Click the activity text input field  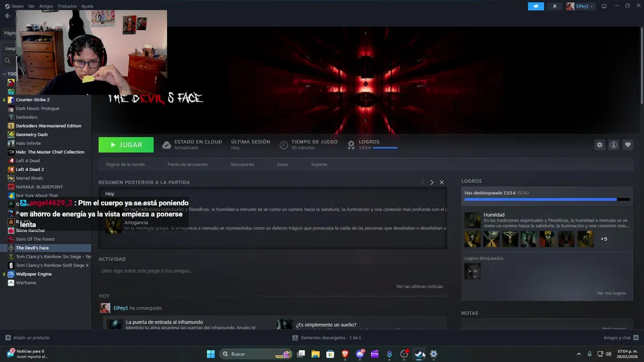click(x=272, y=271)
